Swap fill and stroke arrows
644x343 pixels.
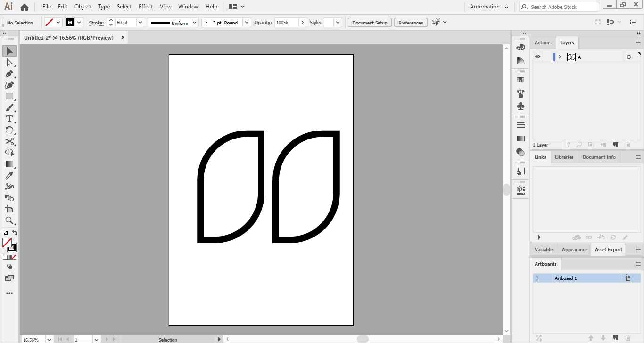coord(15,233)
